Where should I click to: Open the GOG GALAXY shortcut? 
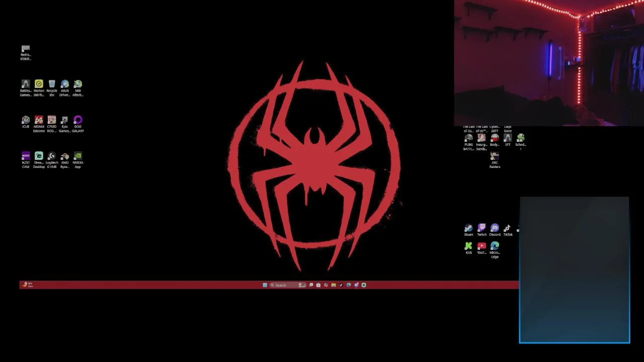pyautogui.click(x=78, y=124)
